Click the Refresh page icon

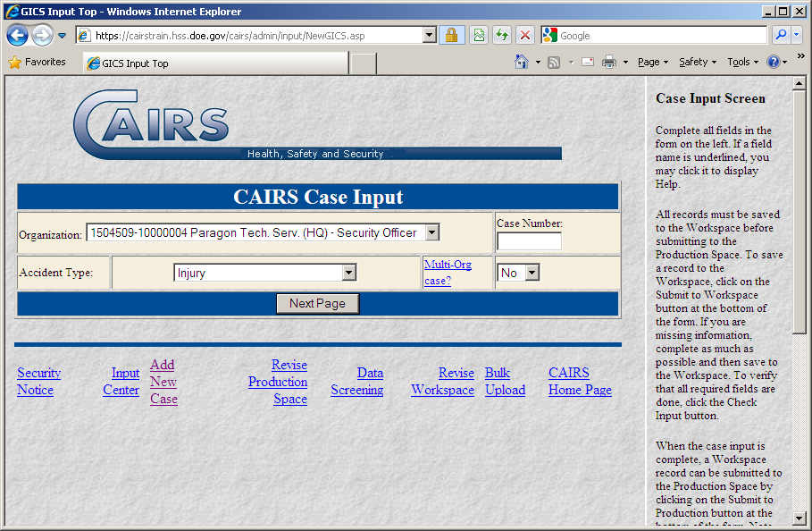point(502,36)
